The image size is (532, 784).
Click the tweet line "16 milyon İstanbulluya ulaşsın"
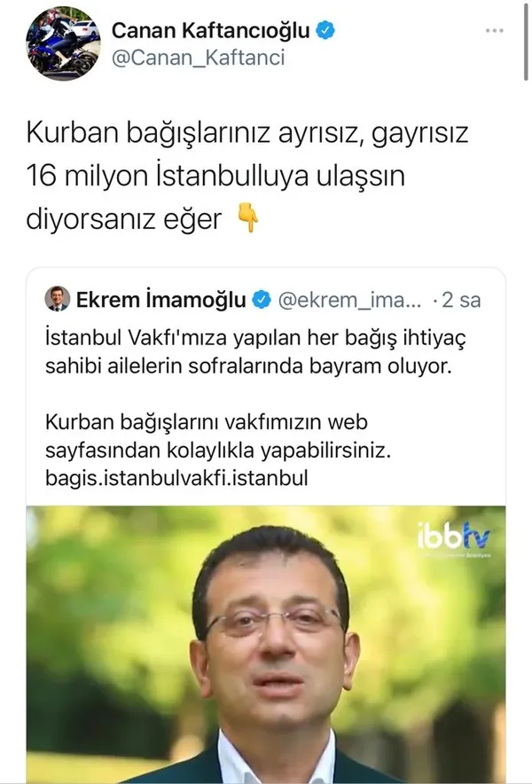tap(215, 176)
